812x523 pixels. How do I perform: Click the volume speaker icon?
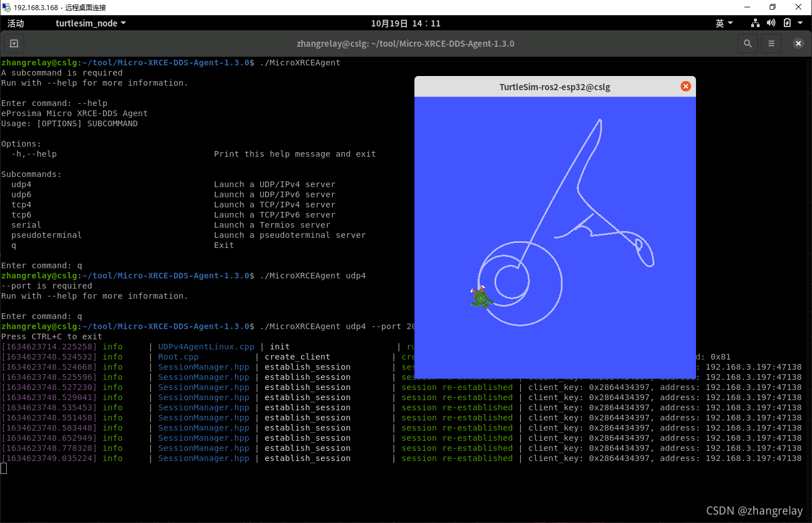(x=771, y=23)
